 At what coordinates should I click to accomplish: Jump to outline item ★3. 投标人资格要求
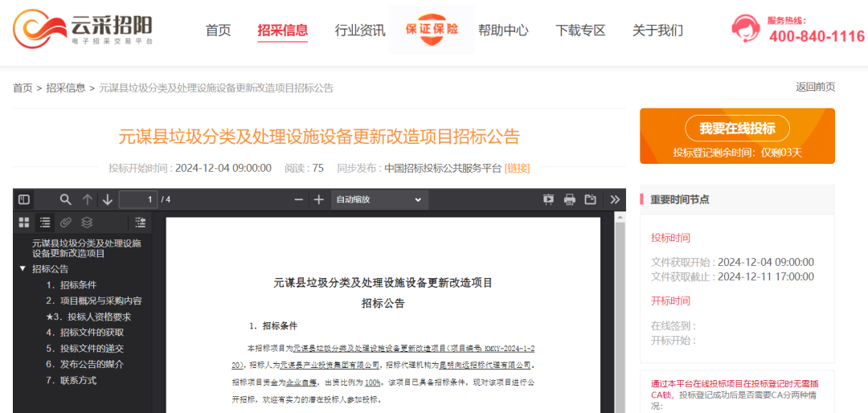click(x=88, y=317)
